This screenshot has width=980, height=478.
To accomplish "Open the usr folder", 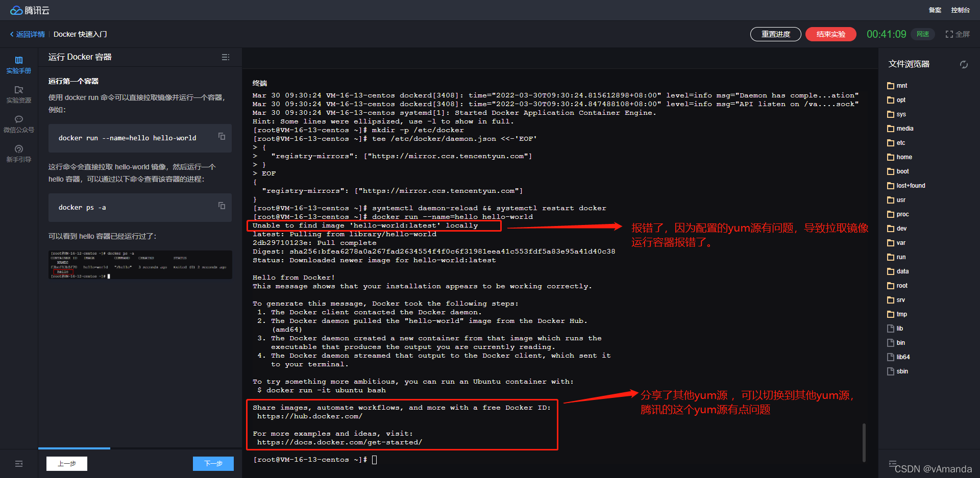I will (x=896, y=200).
